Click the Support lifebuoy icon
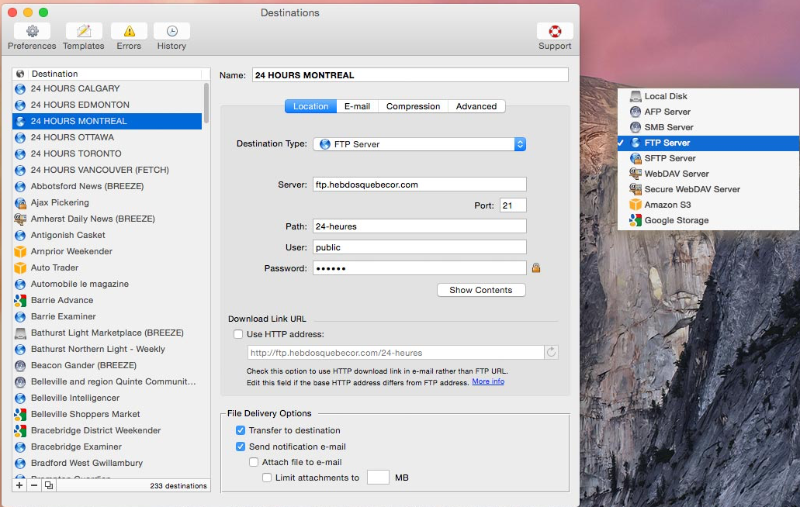The width and height of the screenshot is (800, 507). [x=555, y=31]
